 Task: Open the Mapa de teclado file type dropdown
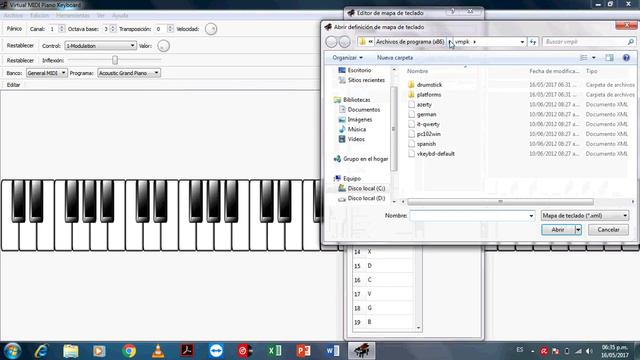click(584, 216)
